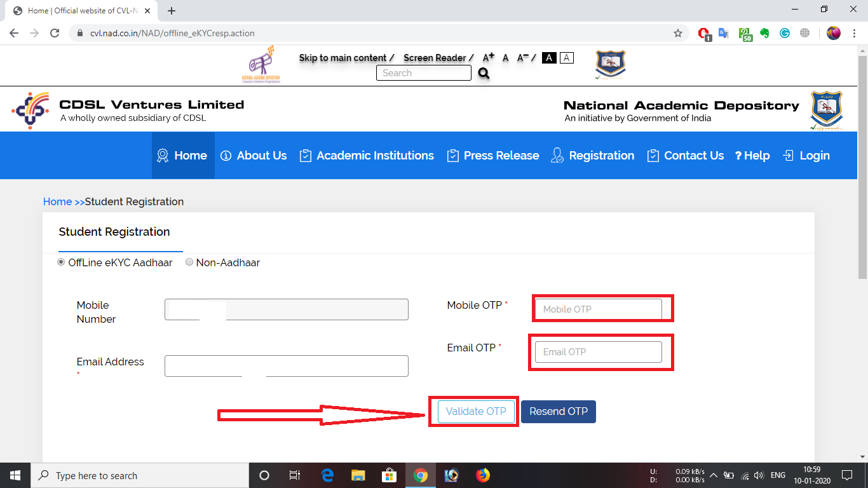Select the black high-contrast A swatch
Screen dimensions: 868x488
[550, 58]
